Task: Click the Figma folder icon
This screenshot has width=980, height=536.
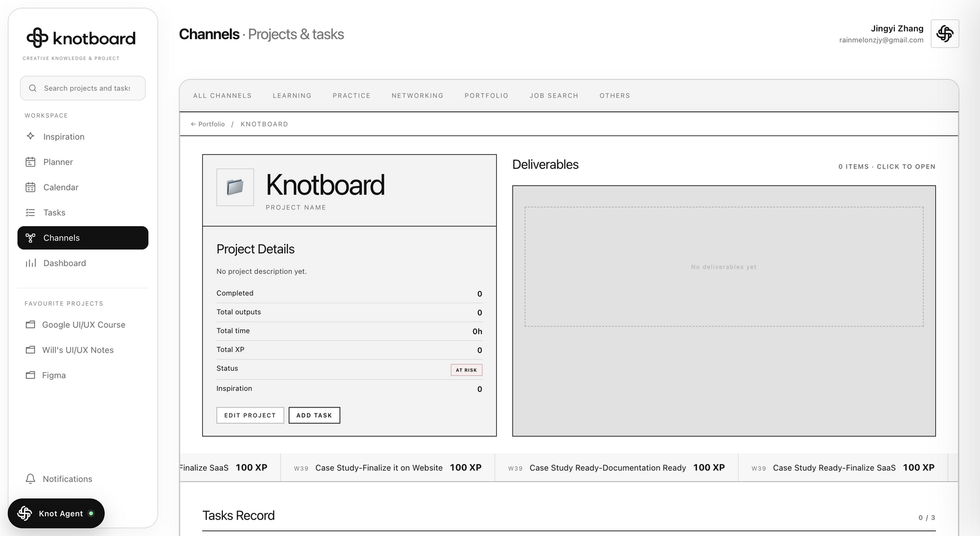Action: coord(31,375)
